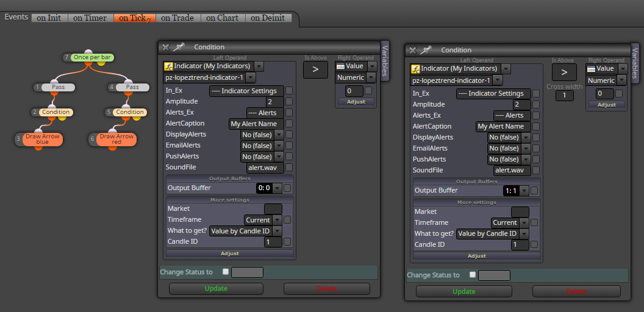
Task: Open the Variables side tab on right panel
Action: pos(635,63)
